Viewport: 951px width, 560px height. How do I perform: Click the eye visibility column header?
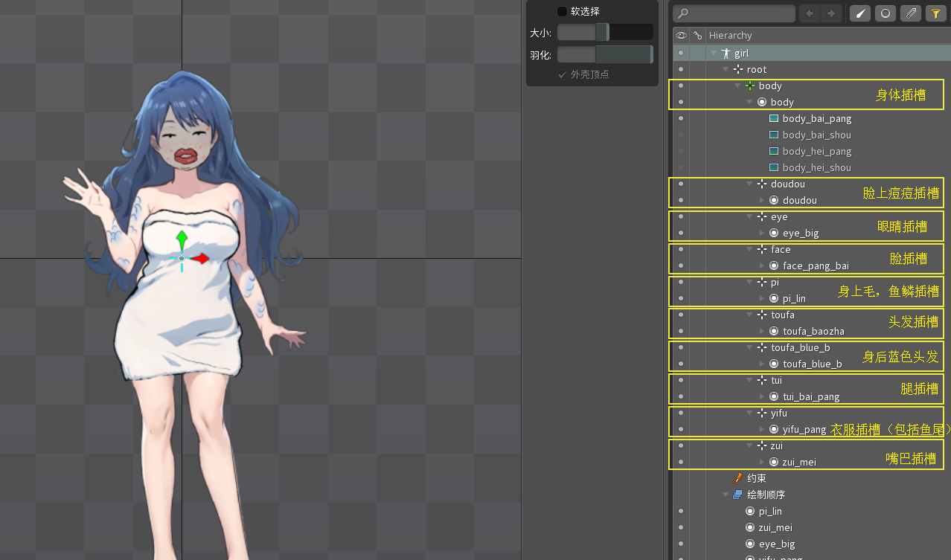tap(681, 35)
